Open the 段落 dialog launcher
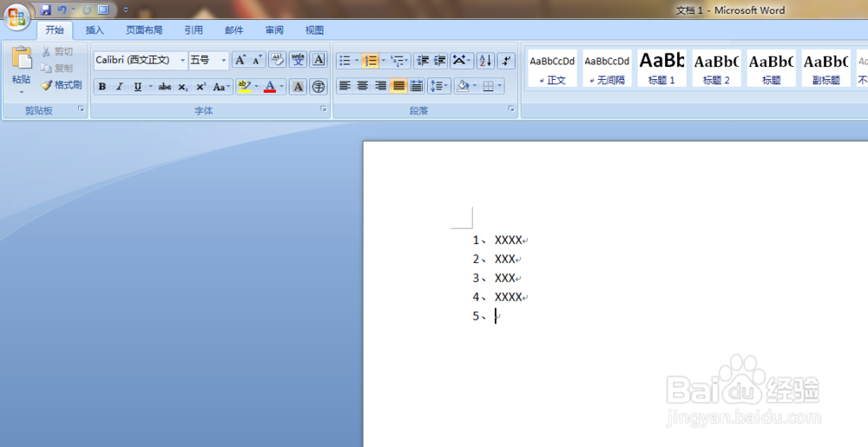This screenshot has height=447, width=868. (x=511, y=109)
